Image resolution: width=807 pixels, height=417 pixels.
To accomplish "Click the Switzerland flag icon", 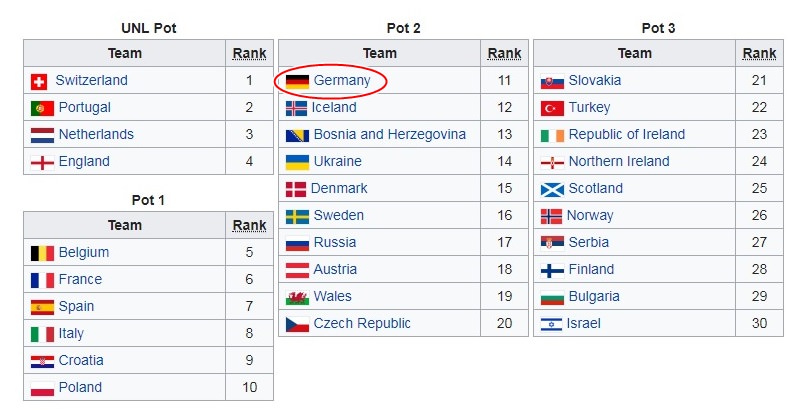I will tap(39, 81).
